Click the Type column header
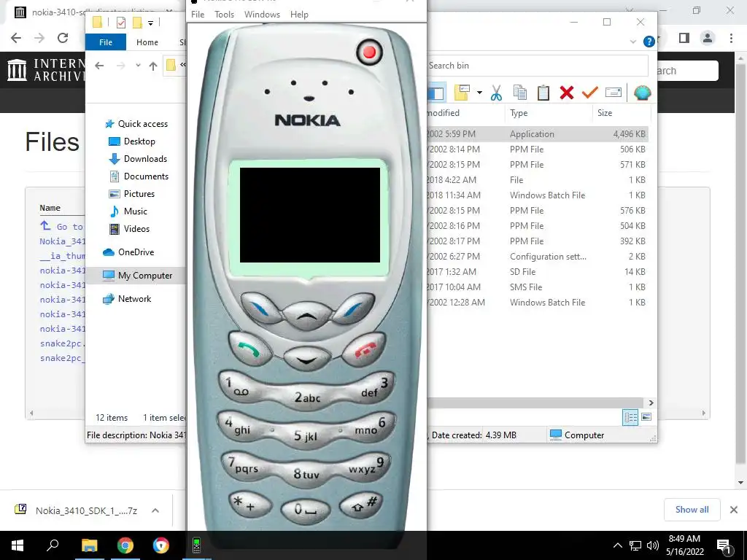The width and height of the screenshot is (747, 560). (x=519, y=113)
